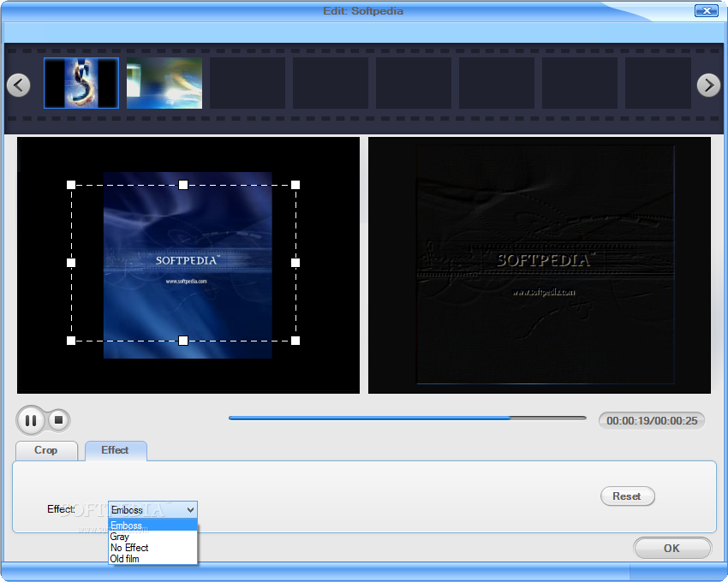Click the embossed output preview pane
This screenshot has height=582, width=728.
[540, 265]
